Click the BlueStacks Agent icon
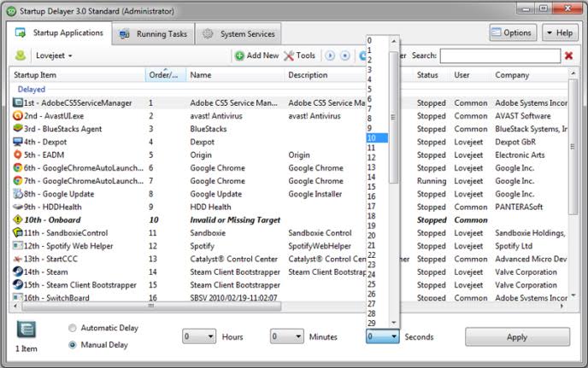The image size is (588, 368). 18,128
